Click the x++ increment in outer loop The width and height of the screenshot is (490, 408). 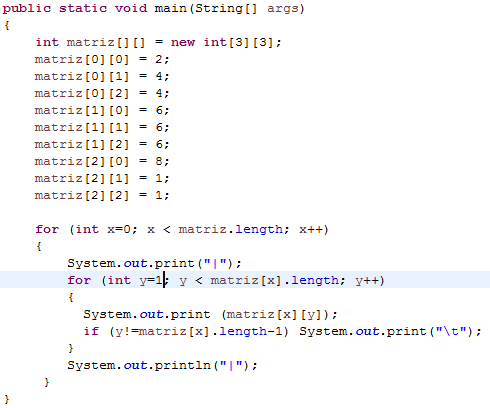314,229
